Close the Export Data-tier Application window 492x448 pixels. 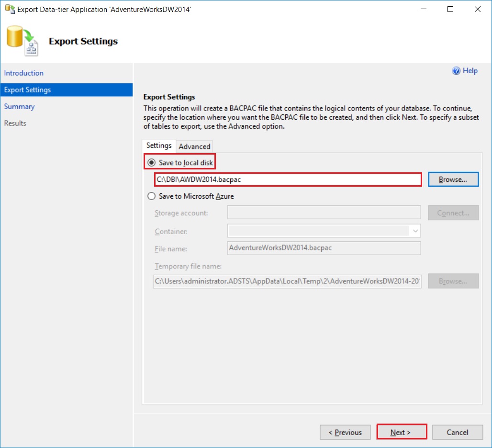tap(478, 9)
